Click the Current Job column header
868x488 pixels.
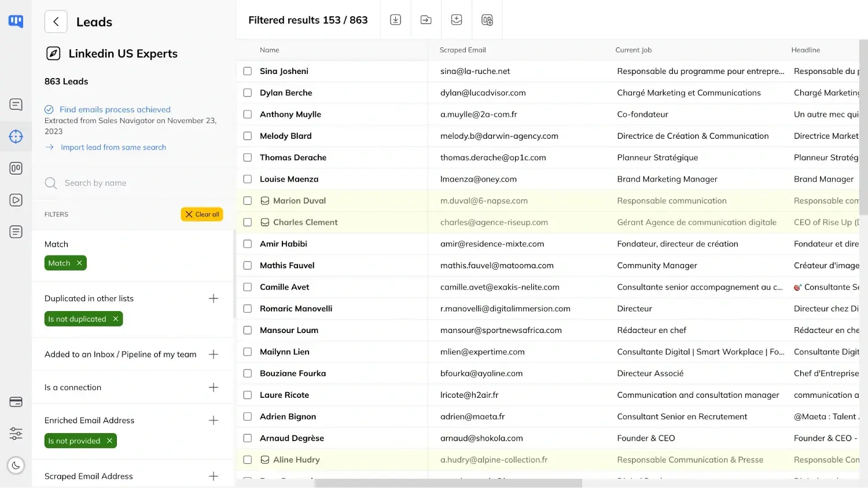(x=634, y=50)
